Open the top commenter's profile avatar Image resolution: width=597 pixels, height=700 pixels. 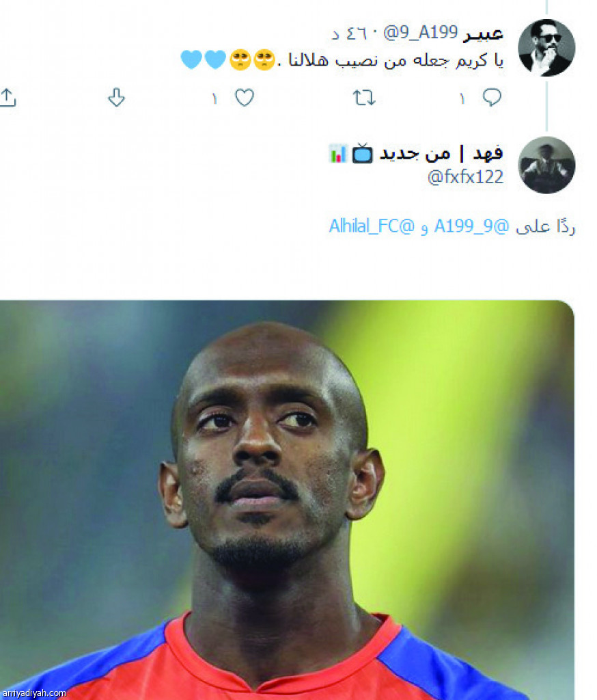(546, 48)
